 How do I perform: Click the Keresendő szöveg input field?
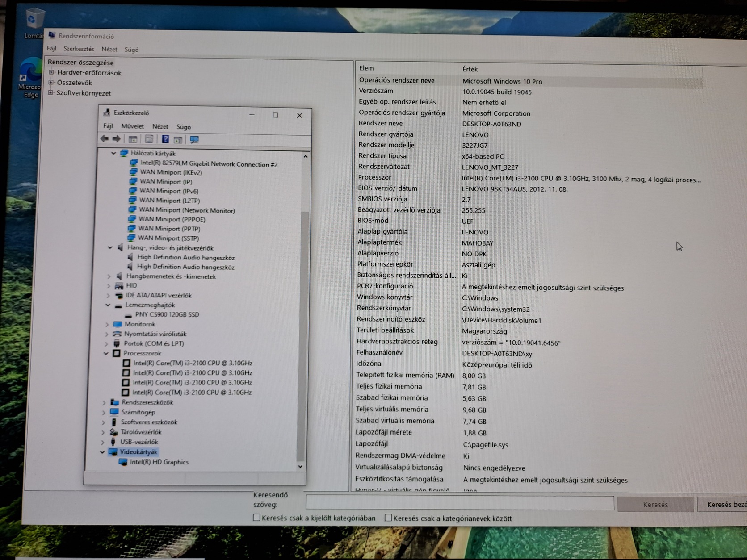tap(460, 503)
